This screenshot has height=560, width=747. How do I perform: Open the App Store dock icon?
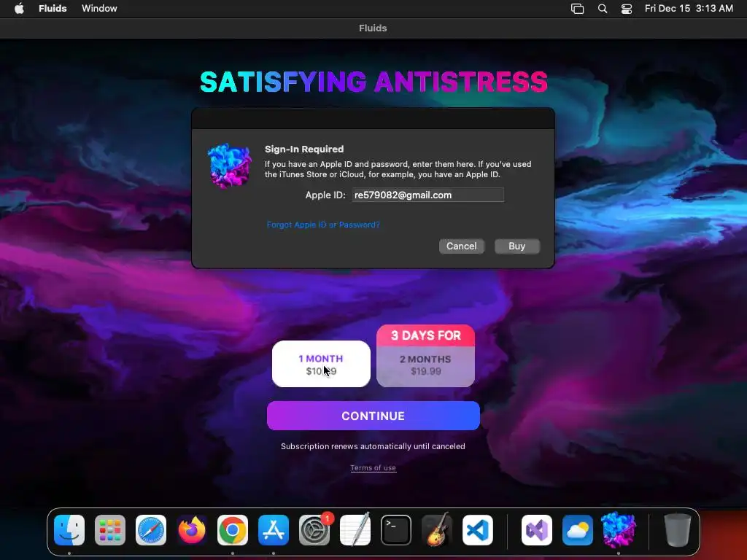point(274,530)
